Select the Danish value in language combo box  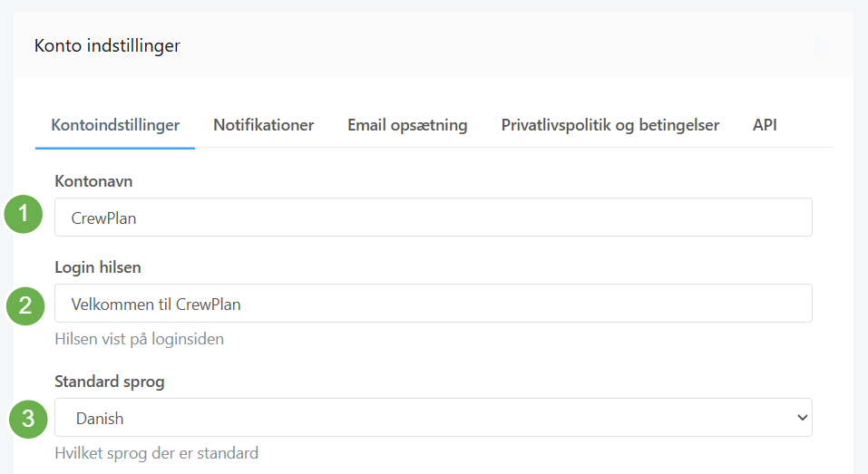coord(100,419)
